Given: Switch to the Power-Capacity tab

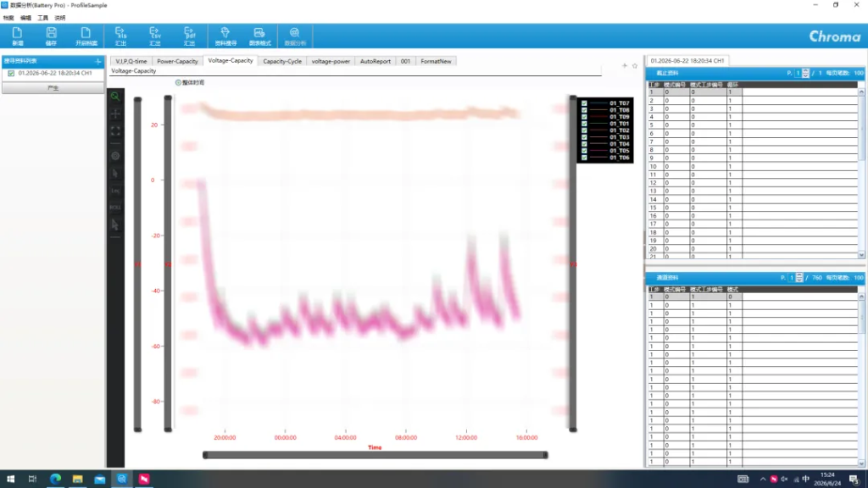Looking at the screenshot, I should tap(177, 61).
